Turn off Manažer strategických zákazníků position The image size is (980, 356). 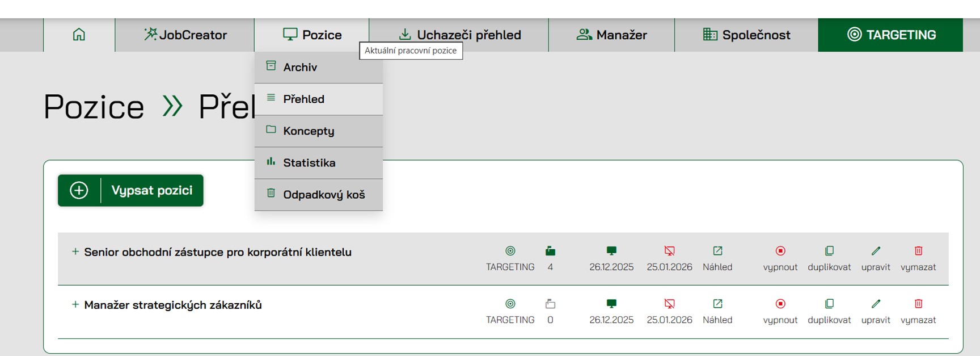tap(780, 304)
